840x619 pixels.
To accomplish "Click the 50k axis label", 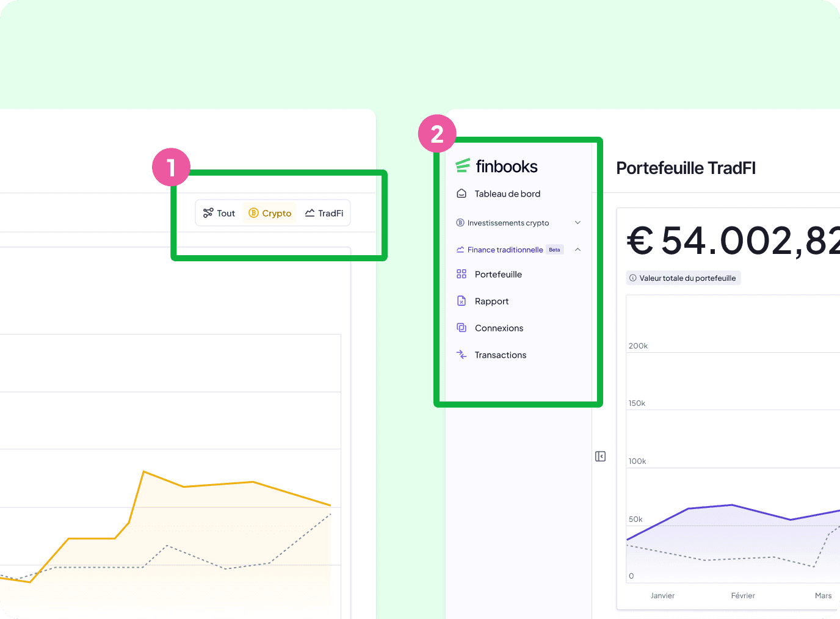I will point(635,519).
